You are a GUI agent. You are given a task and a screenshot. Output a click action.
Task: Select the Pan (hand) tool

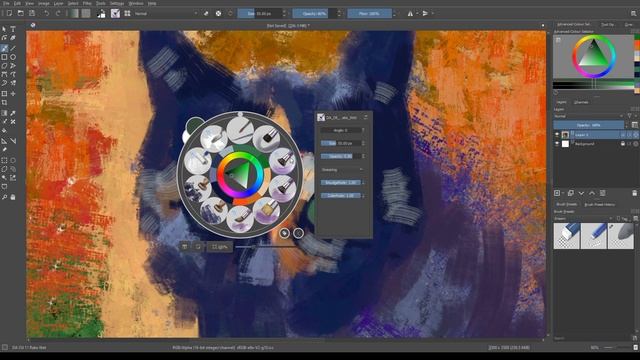click(13, 197)
